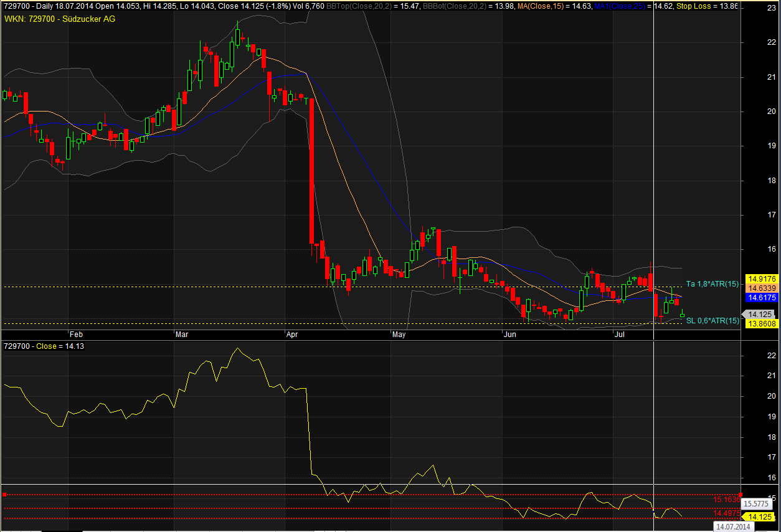Select the Ta 1,8*ATR(15) line label
The width and height of the screenshot is (781, 532).
pyautogui.click(x=712, y=284)
